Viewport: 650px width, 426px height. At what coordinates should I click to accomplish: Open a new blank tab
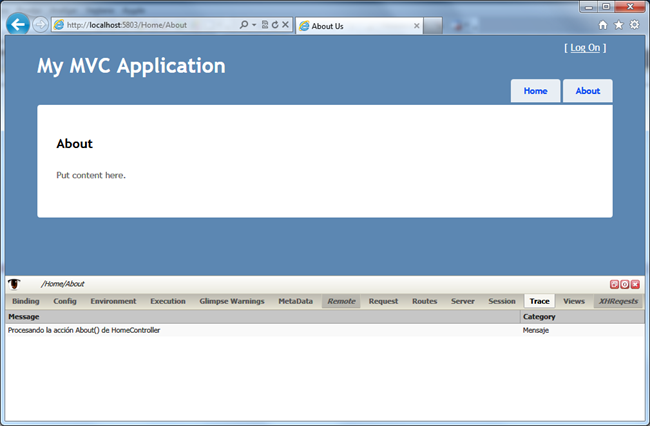(433, 26)
